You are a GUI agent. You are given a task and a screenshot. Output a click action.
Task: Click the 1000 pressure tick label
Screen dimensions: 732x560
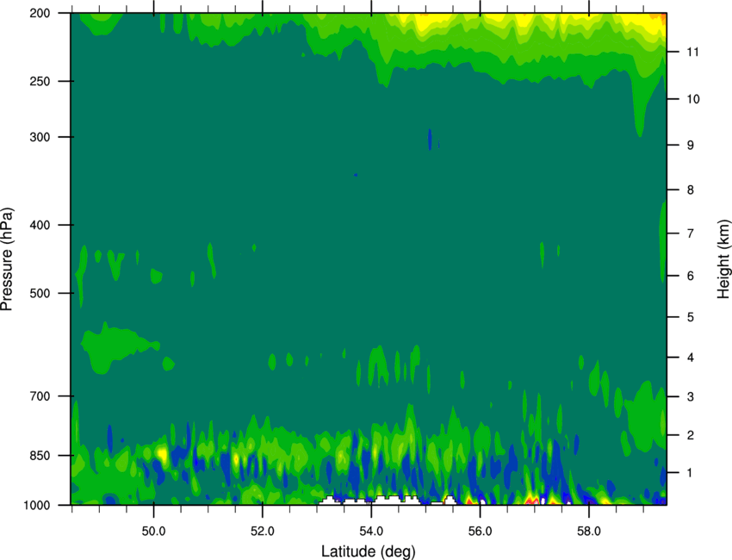(37, 506)
